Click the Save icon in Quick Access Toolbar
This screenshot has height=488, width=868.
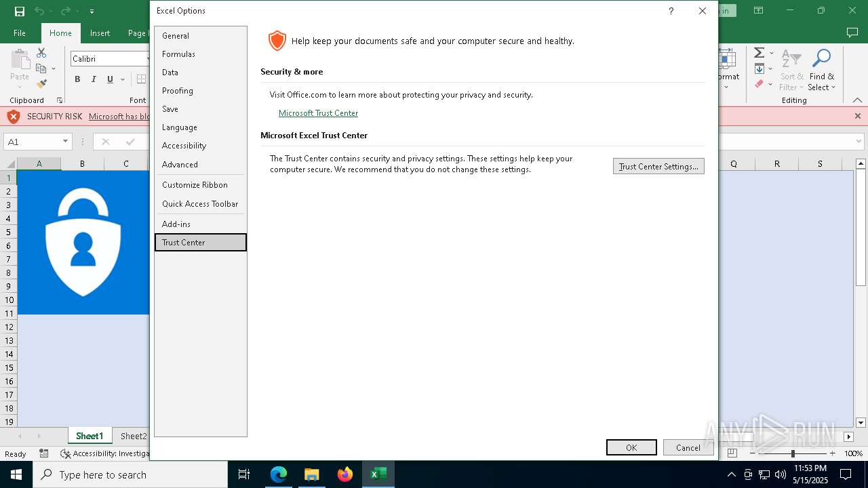[x=20, y=12]
